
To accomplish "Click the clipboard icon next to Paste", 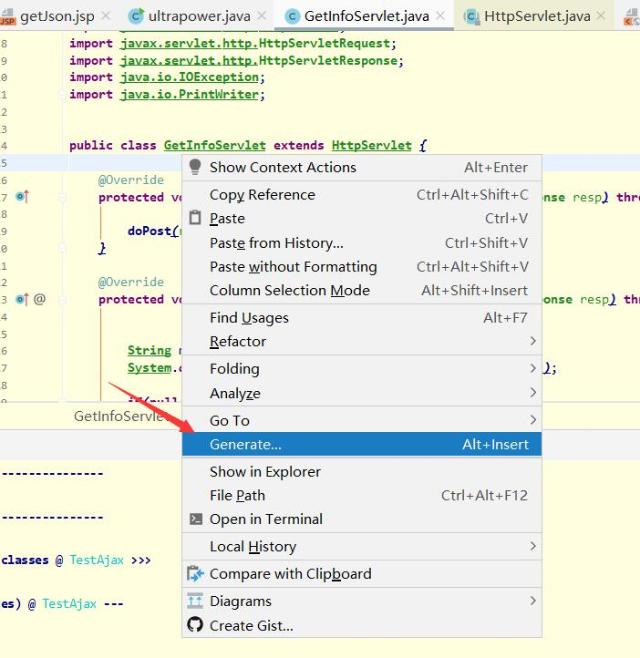I will 195,218.
